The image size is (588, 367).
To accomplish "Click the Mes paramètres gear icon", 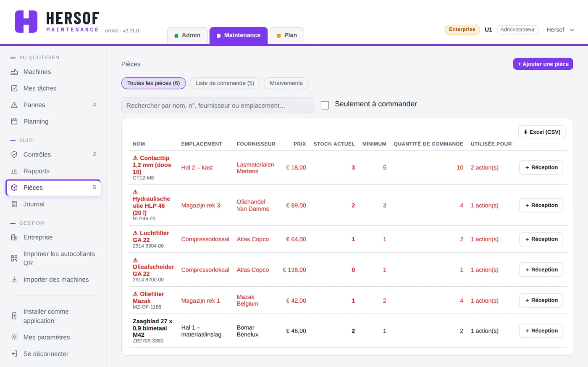I will coord(14,337).
